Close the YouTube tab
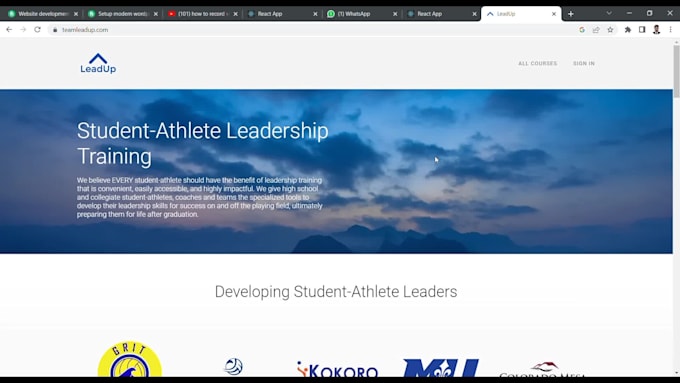680x383 pixels. [x=235, y=14]
